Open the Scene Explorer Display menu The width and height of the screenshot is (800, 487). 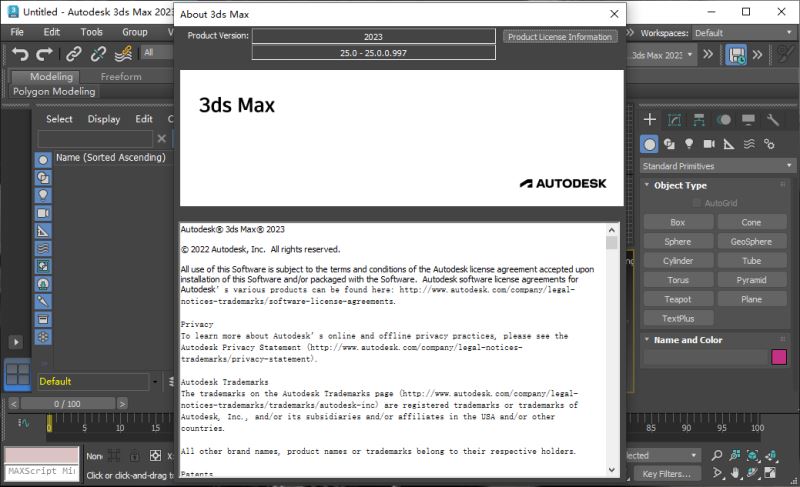[x=104, y=119]
